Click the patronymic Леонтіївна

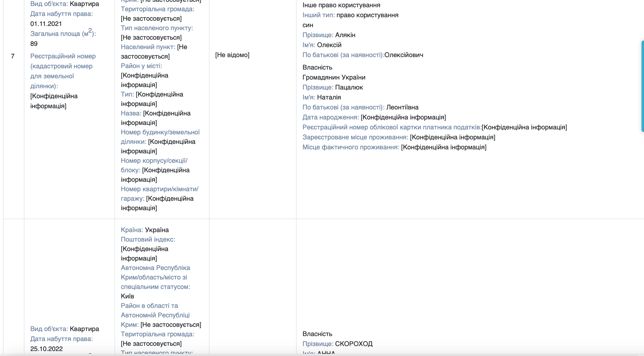click(402, 107)
